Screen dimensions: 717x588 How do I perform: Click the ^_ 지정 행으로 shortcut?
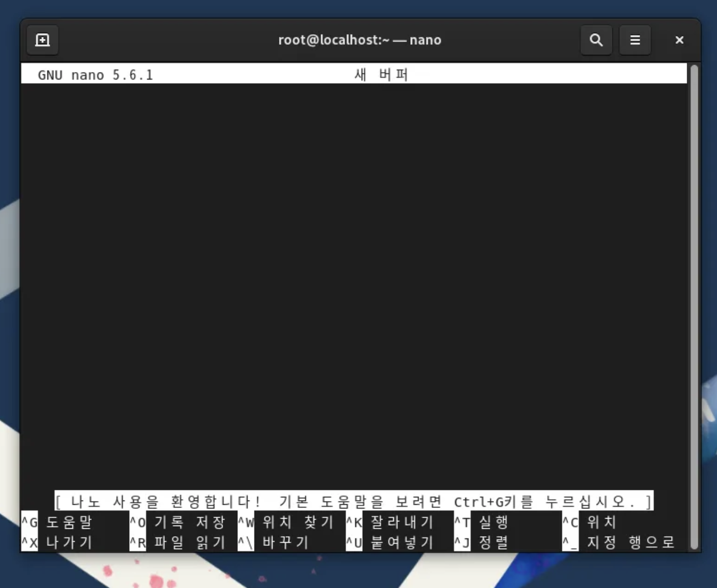[619, 542]
